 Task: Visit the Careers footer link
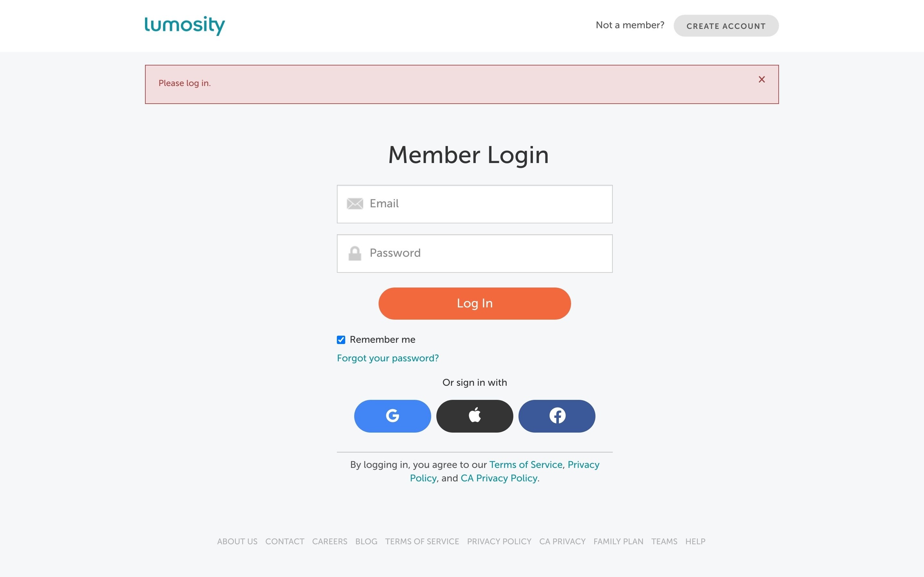[x=329, y=541]
